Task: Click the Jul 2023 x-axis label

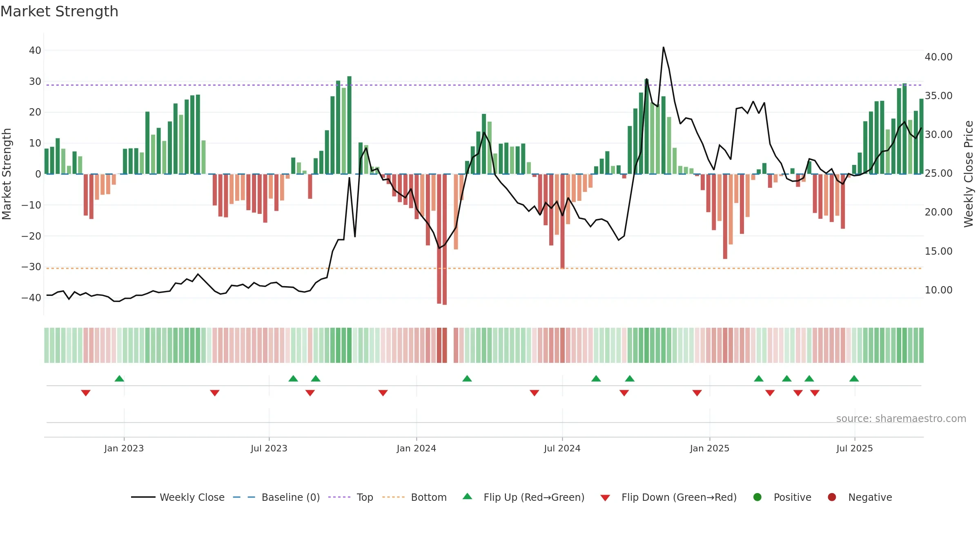Action: 269,449
